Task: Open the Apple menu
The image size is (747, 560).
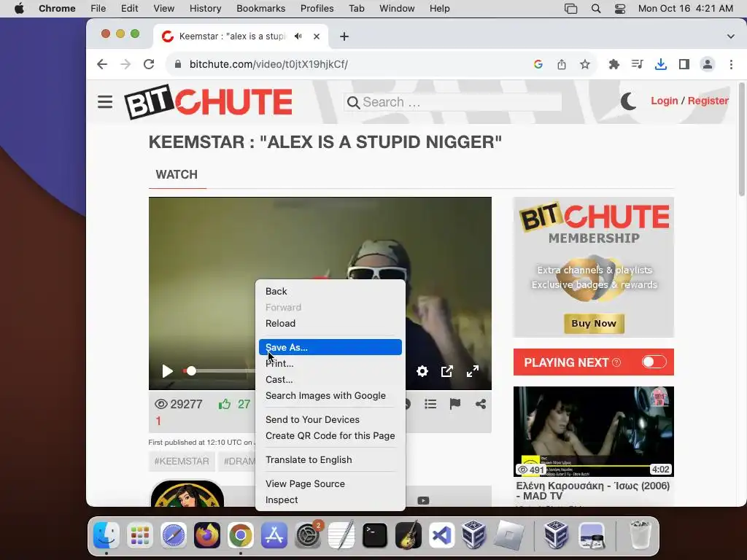Action: (x=19, y=9)
